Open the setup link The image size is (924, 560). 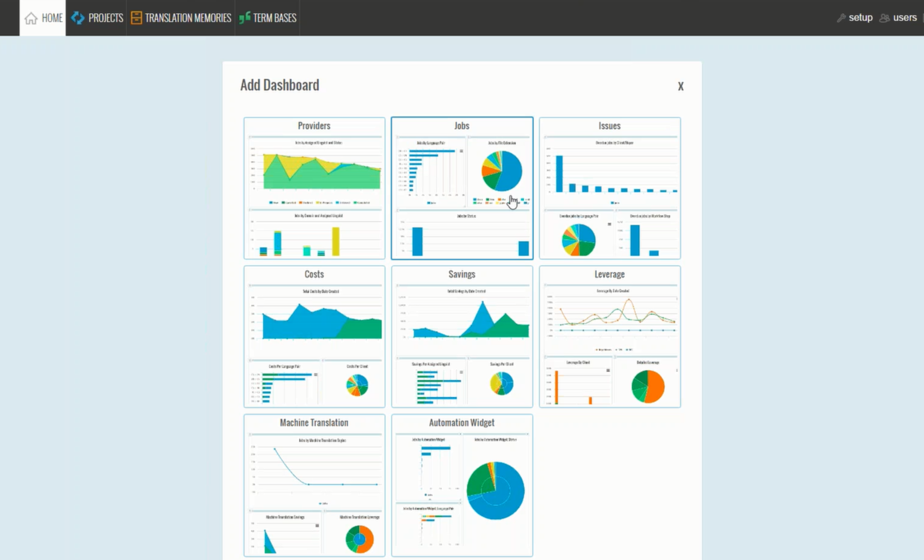(860, 18)
